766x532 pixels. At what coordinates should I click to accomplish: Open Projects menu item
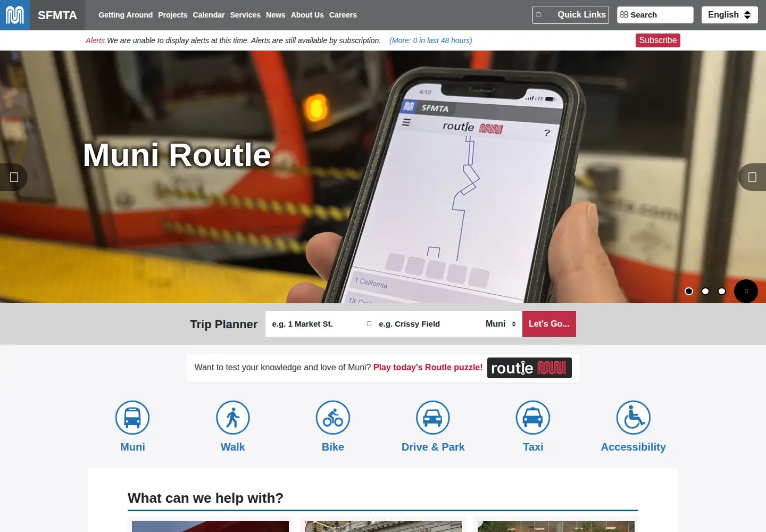(x=173, y=15)
